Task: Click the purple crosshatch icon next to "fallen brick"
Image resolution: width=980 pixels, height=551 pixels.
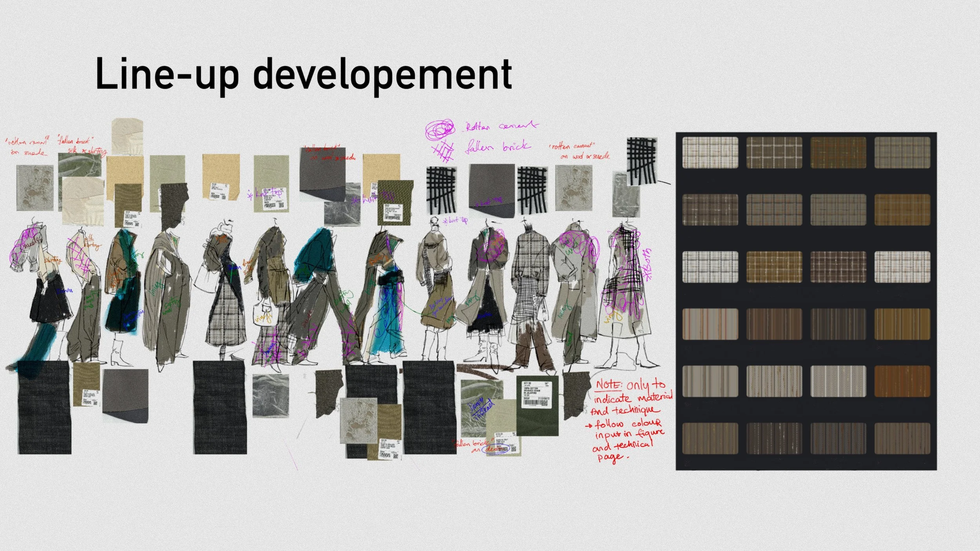Action: click(442, 151)
